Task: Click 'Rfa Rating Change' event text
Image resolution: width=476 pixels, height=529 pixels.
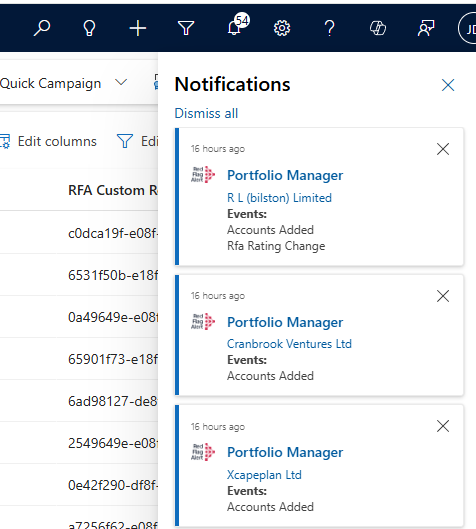Action: click(276, 246)
